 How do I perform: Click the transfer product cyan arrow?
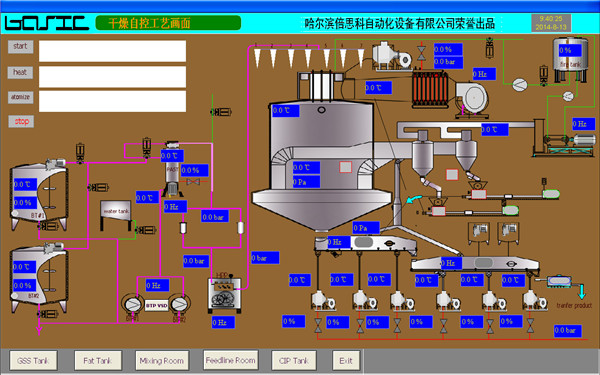[582, 293]
